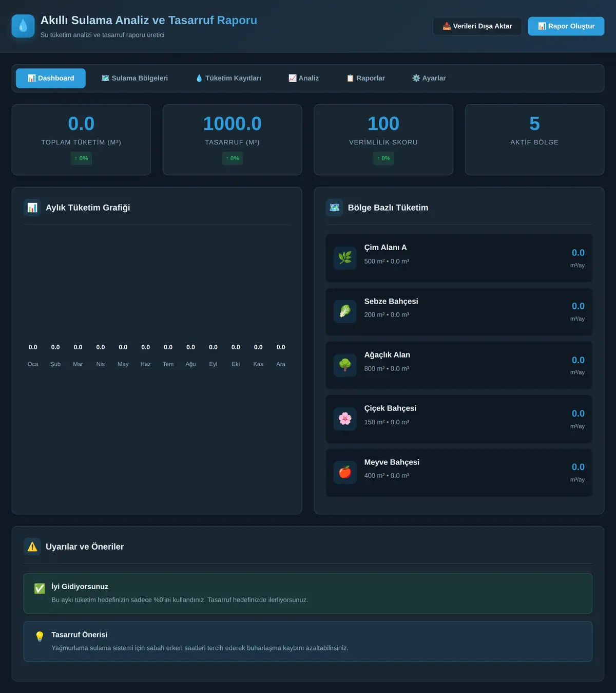Switch to the Sulama Bölgeleri tab
The height and width of the screenshot is (693, 616).
click(x=134, y=78)
